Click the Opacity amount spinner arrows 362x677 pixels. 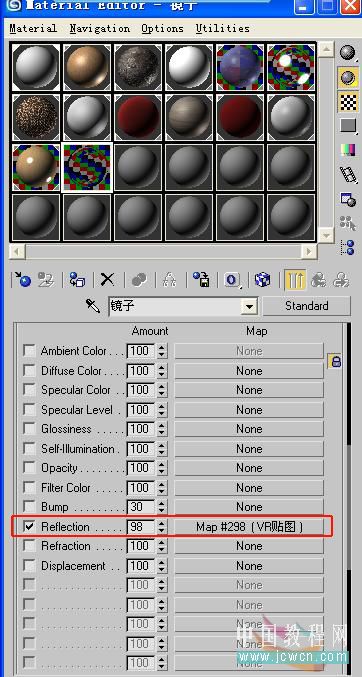(x=162, y=468)
